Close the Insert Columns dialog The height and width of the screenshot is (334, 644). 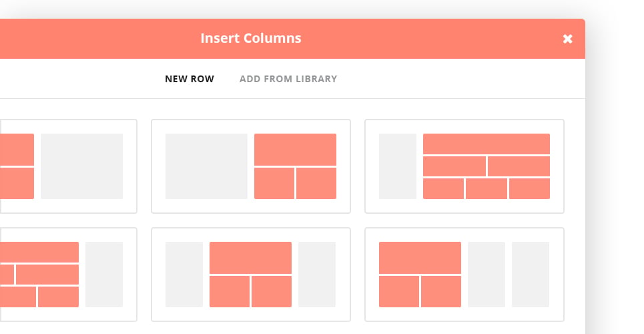[567, 39]
